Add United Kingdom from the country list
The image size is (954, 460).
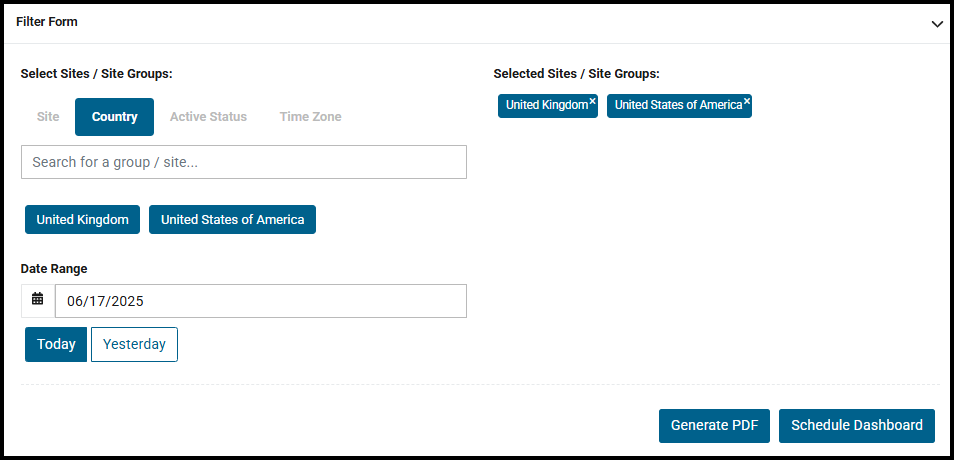click(82, 220)
